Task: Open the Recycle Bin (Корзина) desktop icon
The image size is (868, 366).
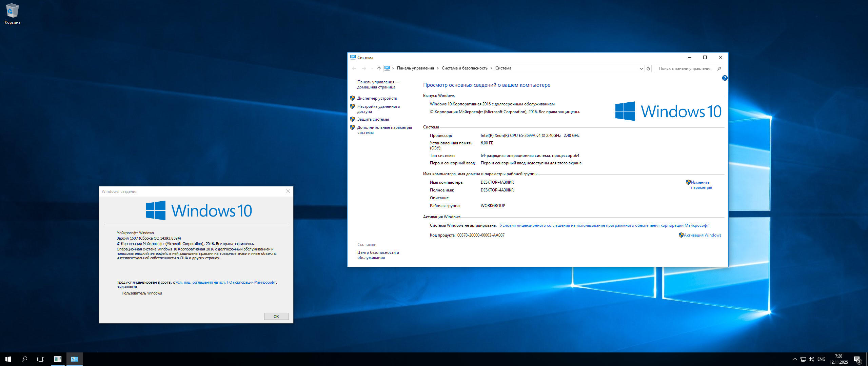Action: click(x=13, y=14)
